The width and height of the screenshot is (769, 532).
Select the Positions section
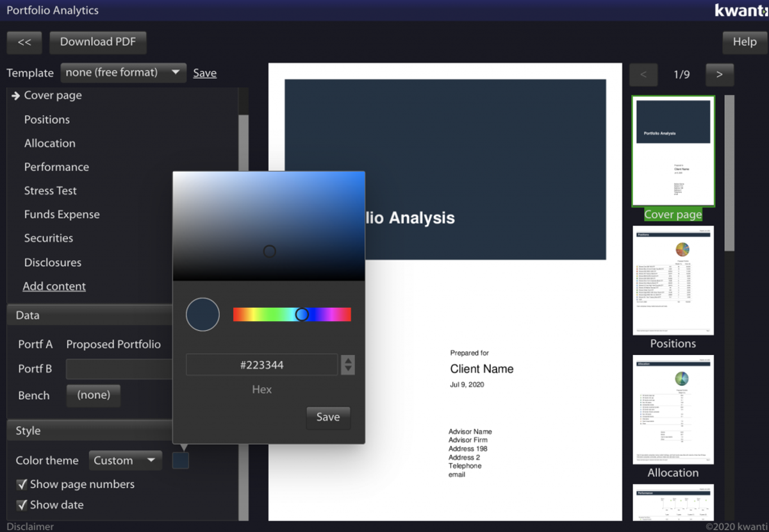(47, 120)
